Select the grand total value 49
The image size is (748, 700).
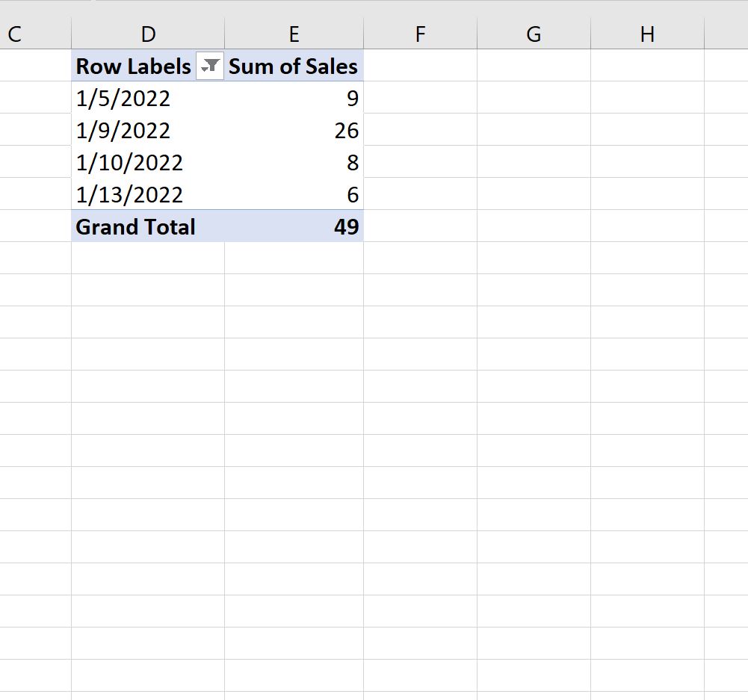click(x=294, y=226)
